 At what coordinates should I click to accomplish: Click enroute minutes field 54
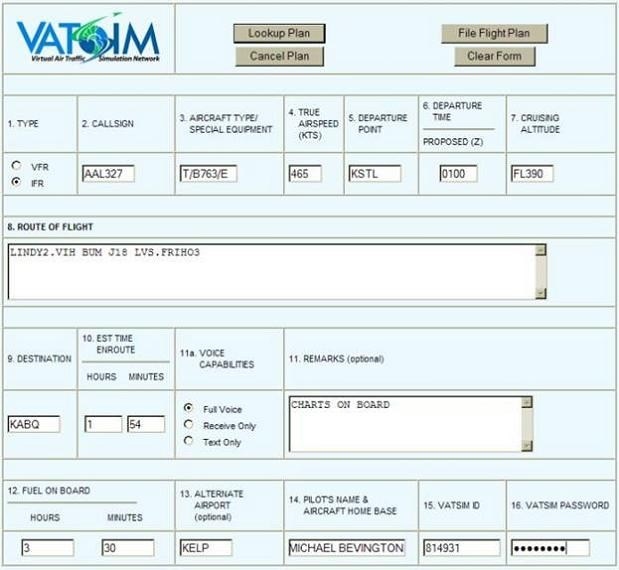[x=146, y=424]
